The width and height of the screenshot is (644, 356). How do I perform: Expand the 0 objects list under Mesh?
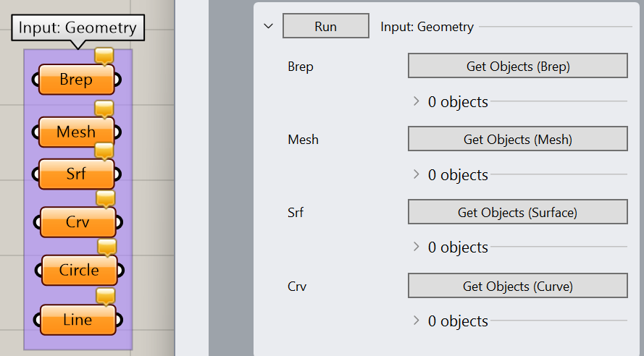pyautogui.click(x=416, y=174)
